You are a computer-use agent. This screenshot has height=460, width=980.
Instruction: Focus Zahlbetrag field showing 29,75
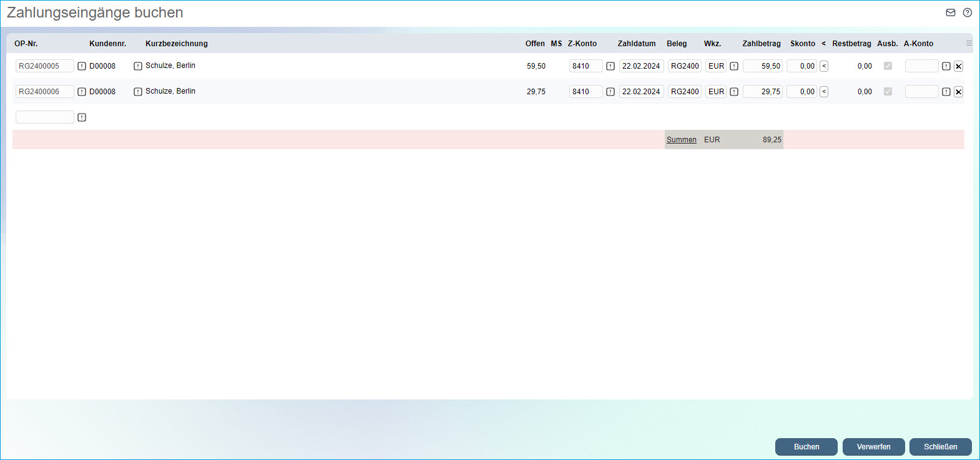[x=763, y=92]
